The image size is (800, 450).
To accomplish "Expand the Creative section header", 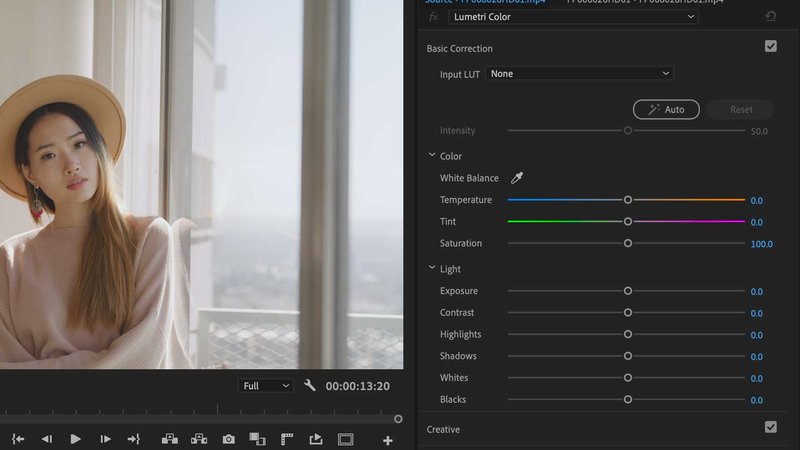I will [443, 430].
